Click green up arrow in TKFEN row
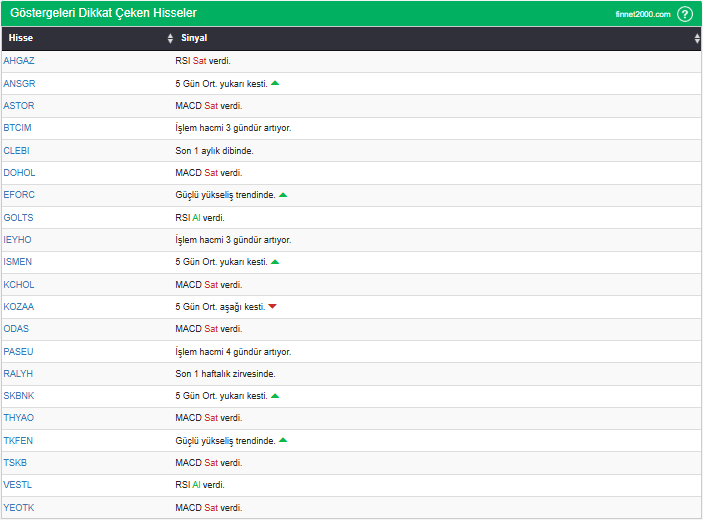Screen dimensions: 703x520 coord(283,440)
